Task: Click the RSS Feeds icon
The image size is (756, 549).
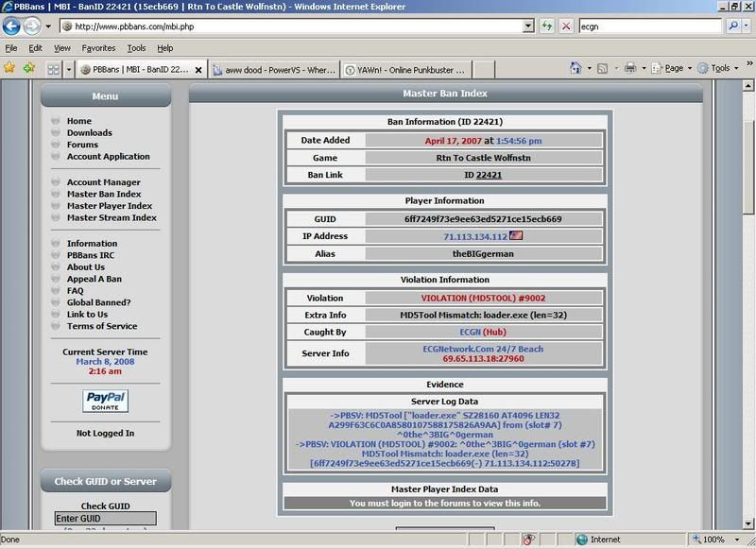Action: click(602, 68)
